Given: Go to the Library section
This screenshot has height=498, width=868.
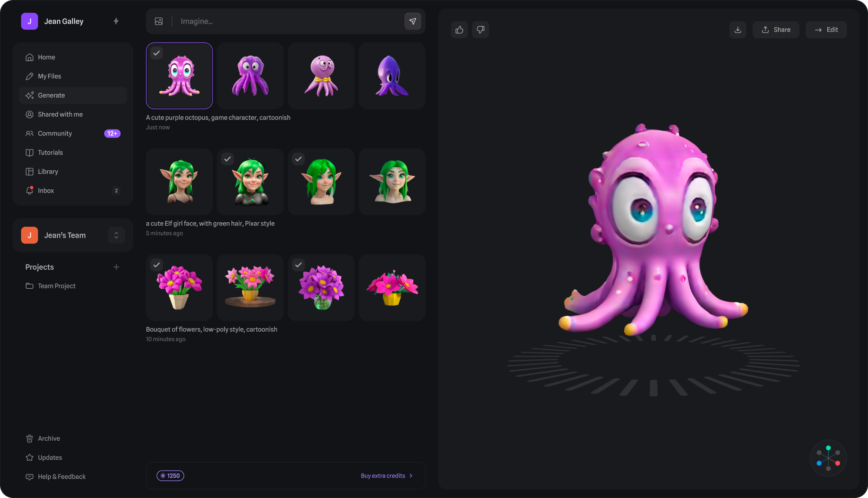Looking at the screenshot, I should [48, 171].
